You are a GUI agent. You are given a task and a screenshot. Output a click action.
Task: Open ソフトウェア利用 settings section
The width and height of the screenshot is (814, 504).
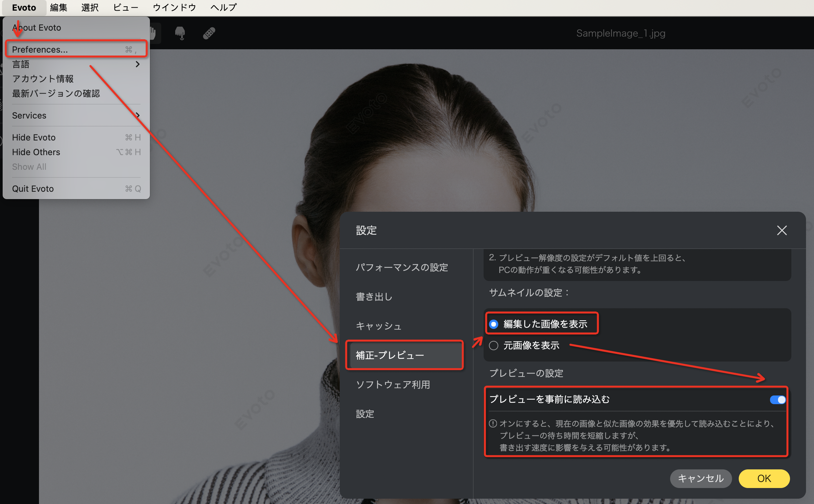(393, 385)
